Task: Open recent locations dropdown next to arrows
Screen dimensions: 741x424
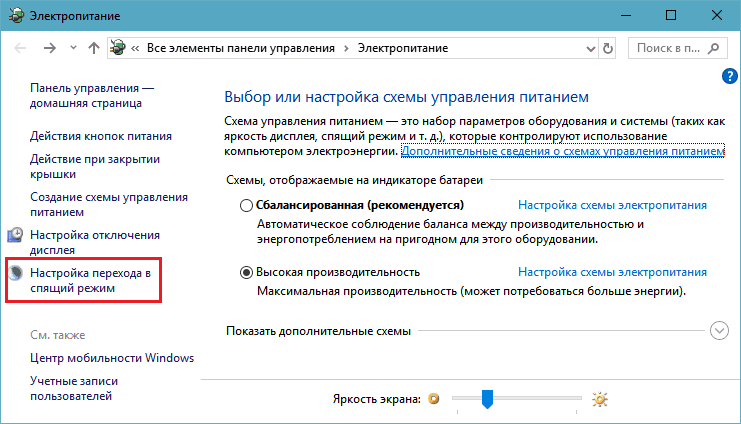Action: pyautogui.click(x=71, y=47)
